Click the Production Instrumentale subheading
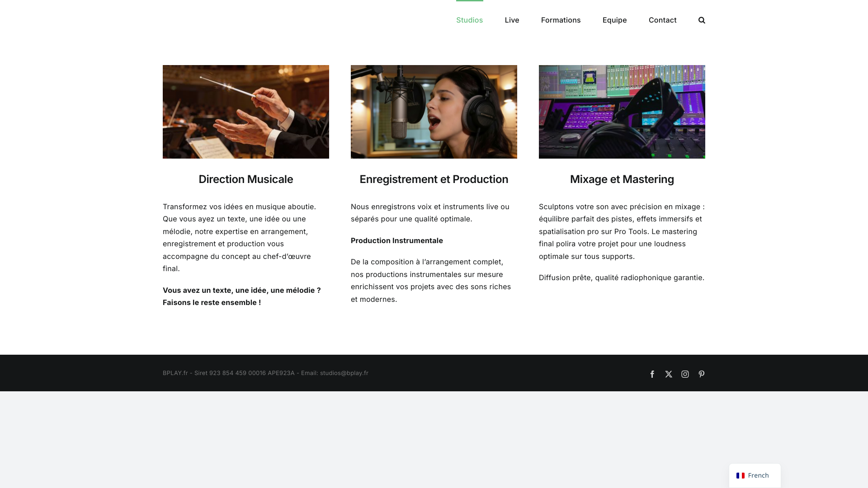The width and height of the screenshot is (868, 488). (397, 240)
